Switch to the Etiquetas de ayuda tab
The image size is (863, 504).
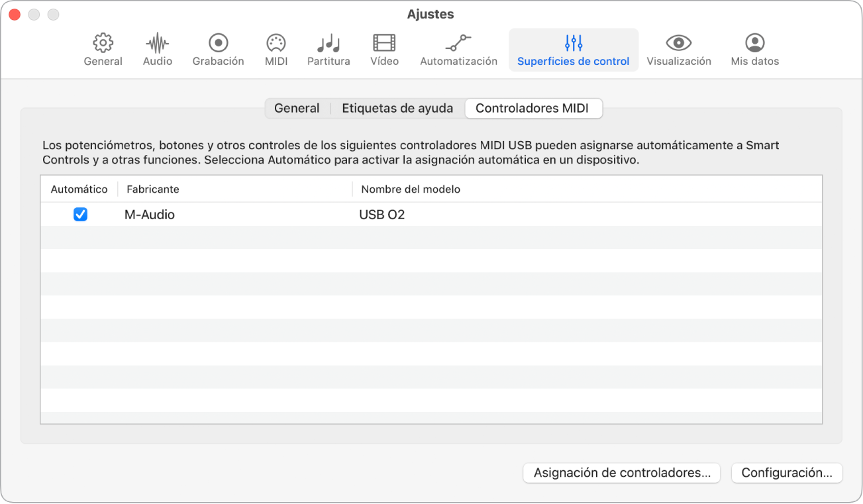[397, 109]
